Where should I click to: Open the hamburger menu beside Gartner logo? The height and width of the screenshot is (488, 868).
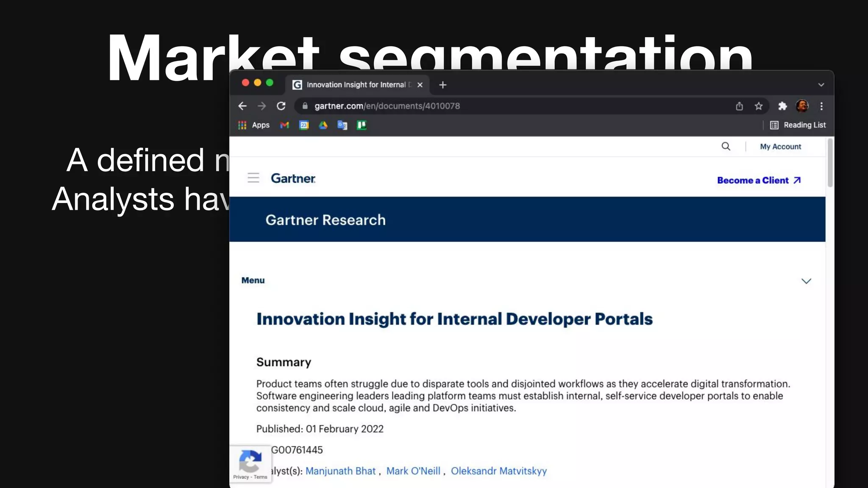(253, 178)
